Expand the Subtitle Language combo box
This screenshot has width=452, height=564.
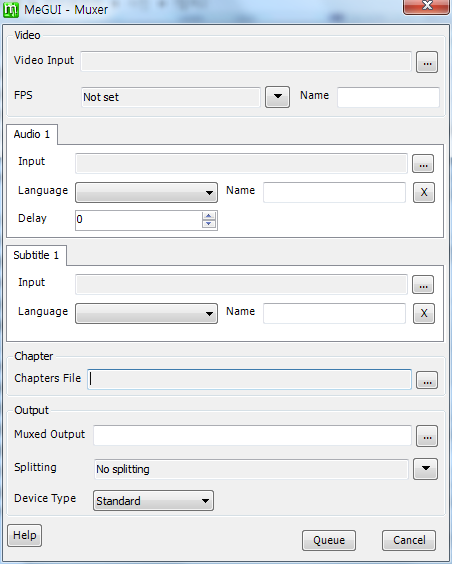tap(146, 314)
